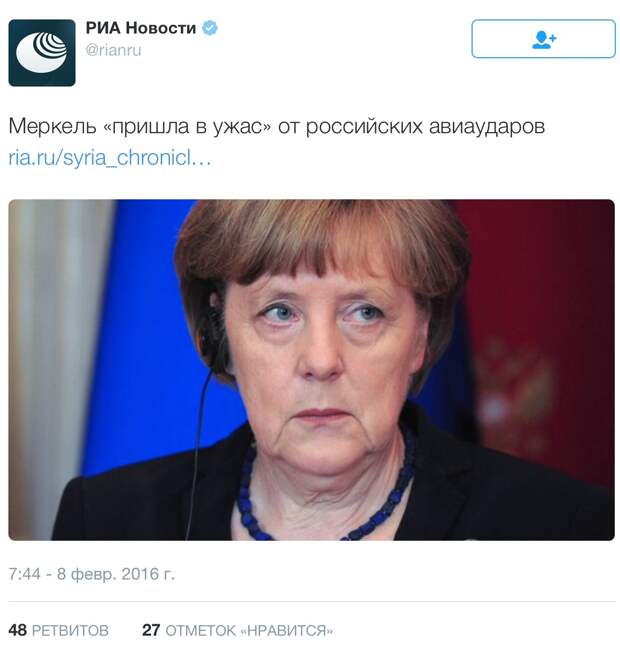This screenshot has width=620, height=653.
Task: Click the date 8 февр. 2016 г.
Action: click(x=116, y=574)
